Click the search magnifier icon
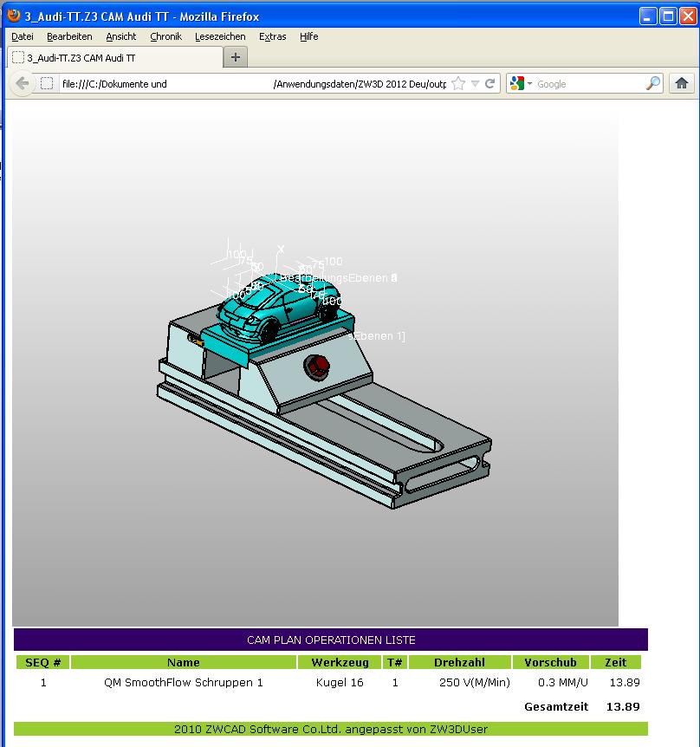The height and width of the screenshot is (747, 700). point(653,84)
